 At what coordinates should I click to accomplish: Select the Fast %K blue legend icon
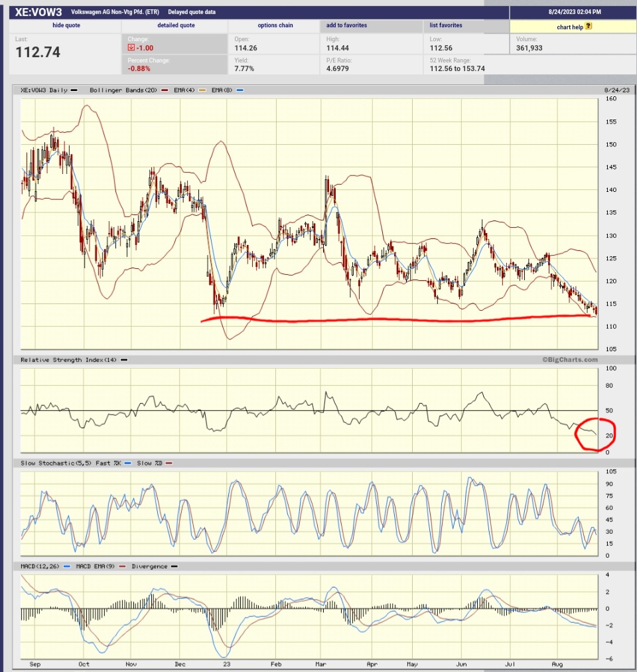point(127,463)
